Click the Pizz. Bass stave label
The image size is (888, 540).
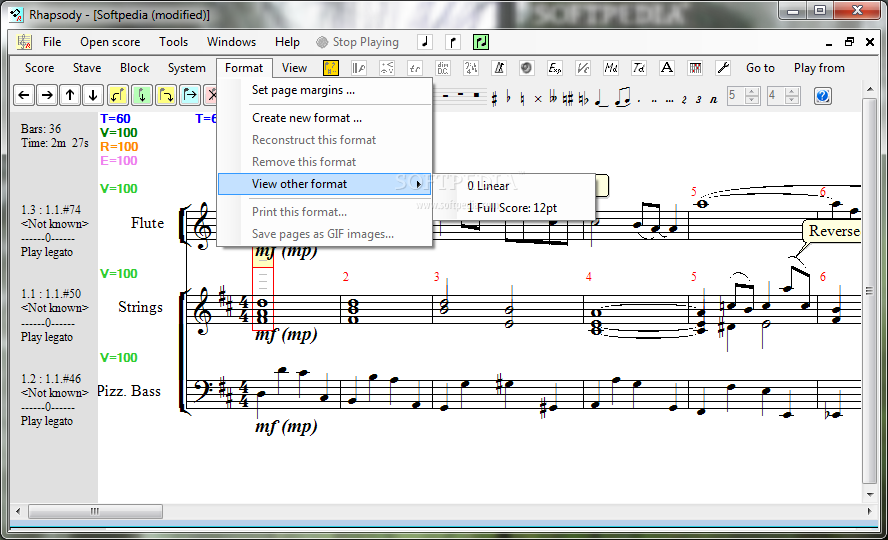129,391
